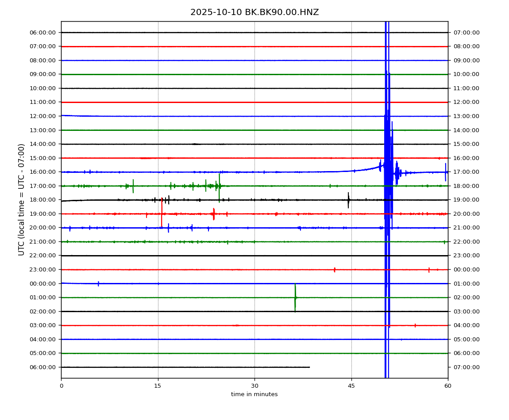Click the right-axis 00:00:00 local time label

(x=466, y=270)
